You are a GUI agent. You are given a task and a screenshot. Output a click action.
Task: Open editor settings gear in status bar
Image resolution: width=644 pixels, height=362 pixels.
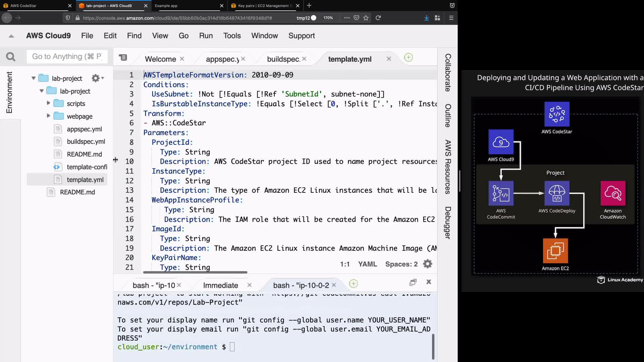[x=427, y=264]
